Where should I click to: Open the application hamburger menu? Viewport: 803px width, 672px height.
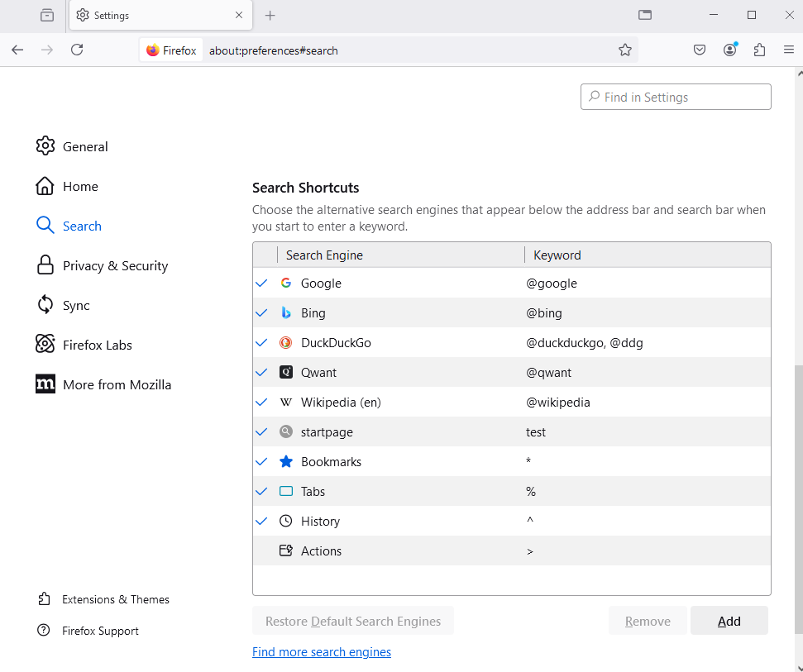[789, 50]
